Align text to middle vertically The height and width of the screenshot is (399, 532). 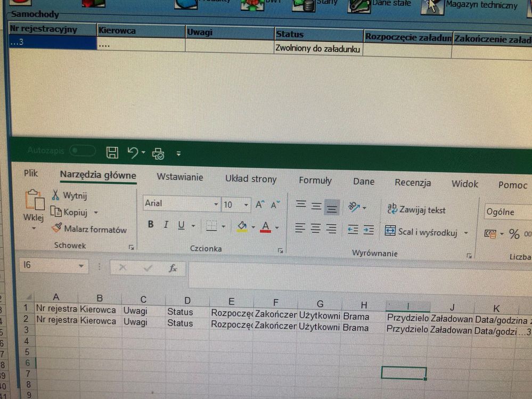[x=316, y=206]
